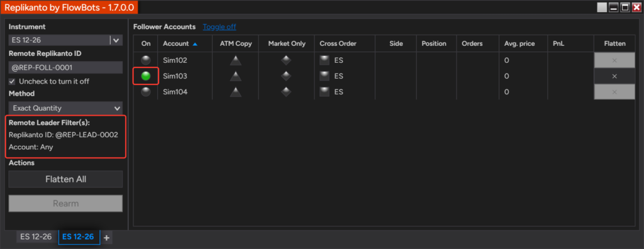Screen dimensions: 644x249
Task: Enable Cross Order checkbox for Sim102
Action: (x=325, y=60)
